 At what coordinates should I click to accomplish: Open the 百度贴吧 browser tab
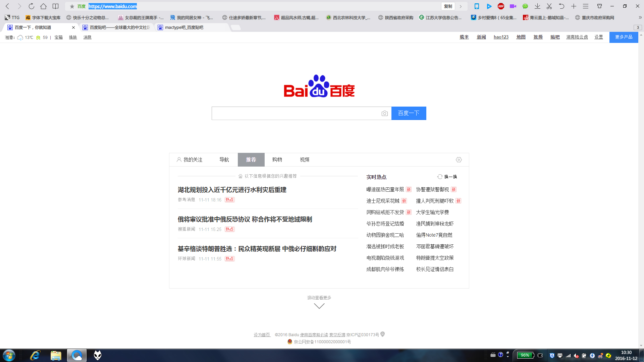click(117, 27)
